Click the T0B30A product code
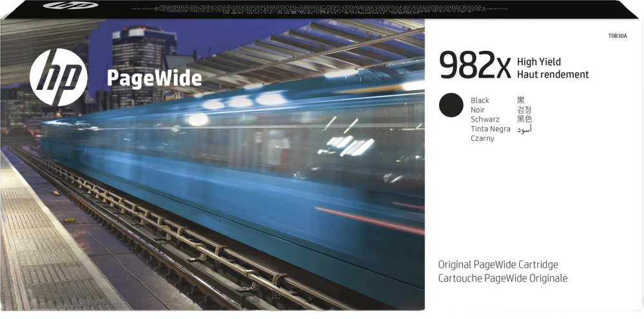 coord(616,36)
